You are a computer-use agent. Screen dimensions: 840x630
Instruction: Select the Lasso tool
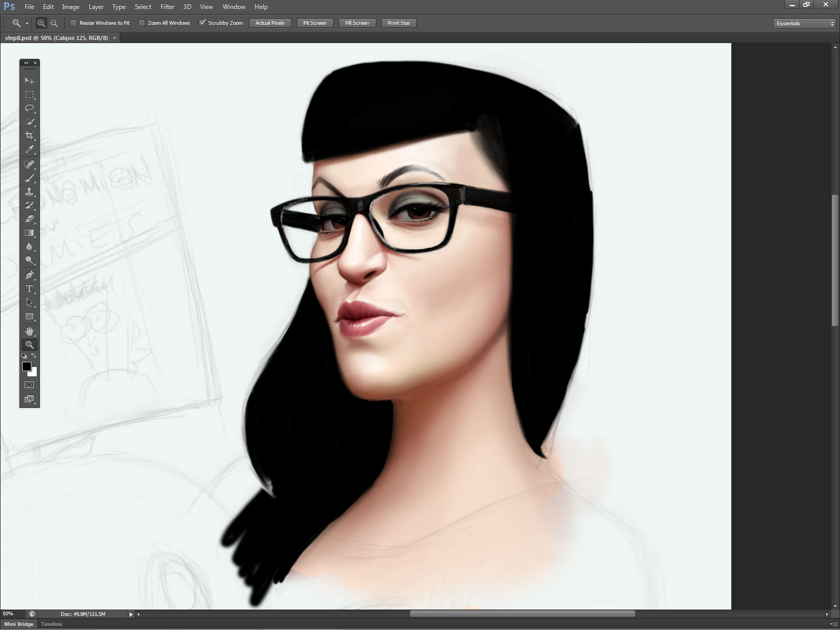coord(29,108)
